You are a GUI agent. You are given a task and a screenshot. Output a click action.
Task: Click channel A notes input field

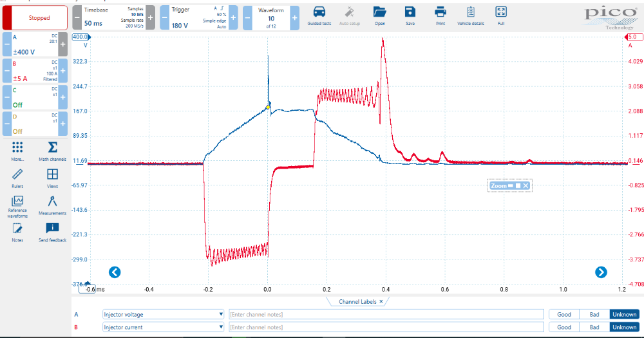pos(386,314)
